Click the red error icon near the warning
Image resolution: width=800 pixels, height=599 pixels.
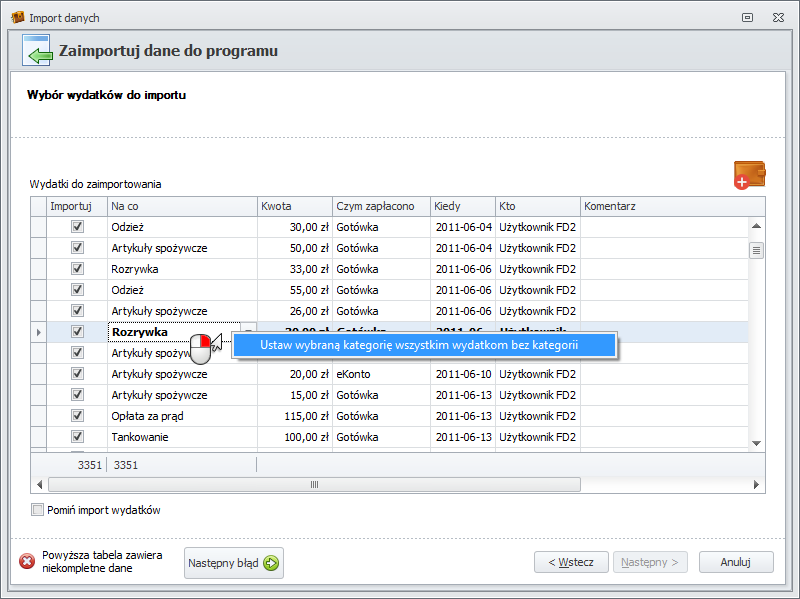click(27, 562)
